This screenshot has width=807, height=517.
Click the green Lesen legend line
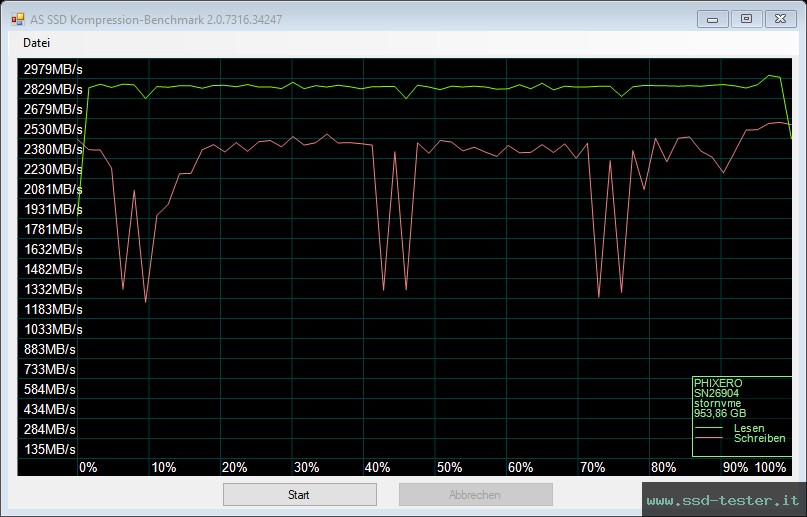point(709,428)
